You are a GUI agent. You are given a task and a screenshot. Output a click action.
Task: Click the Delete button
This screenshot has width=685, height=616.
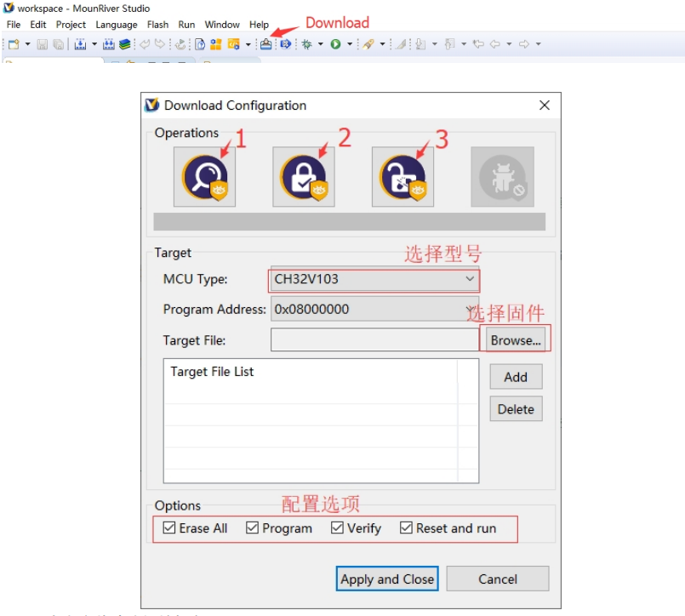click(x=516, y=409)
